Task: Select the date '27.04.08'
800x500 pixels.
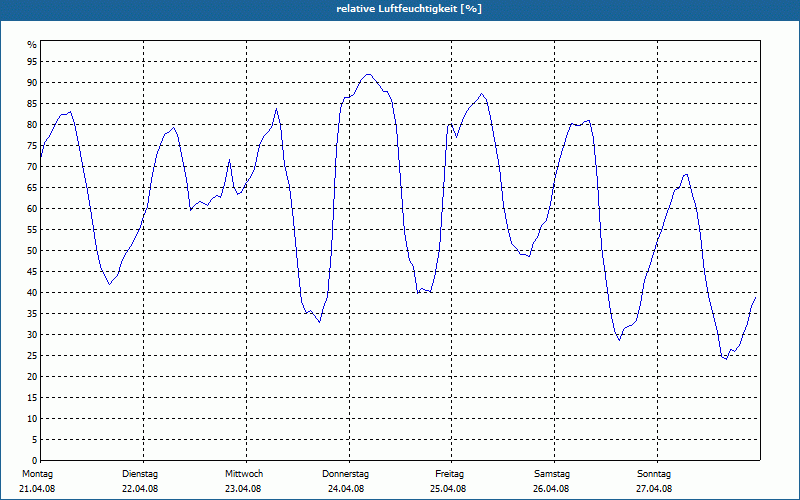Action: click(x=654, y=489)
